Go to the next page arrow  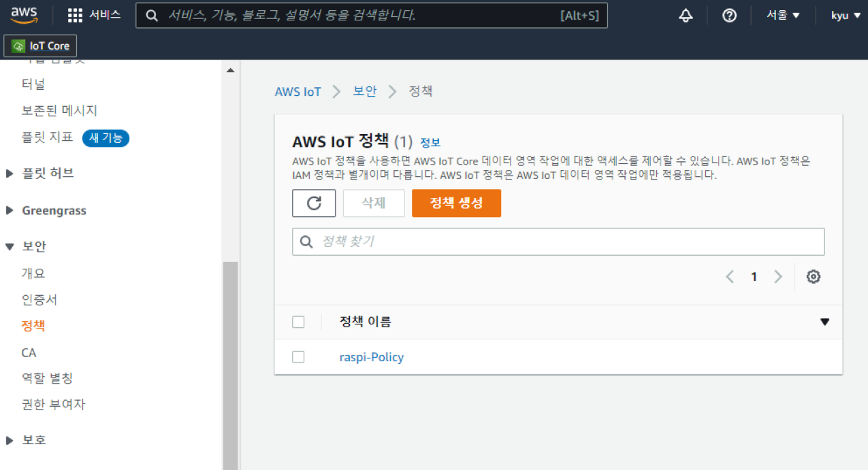[x=778, y=277]
